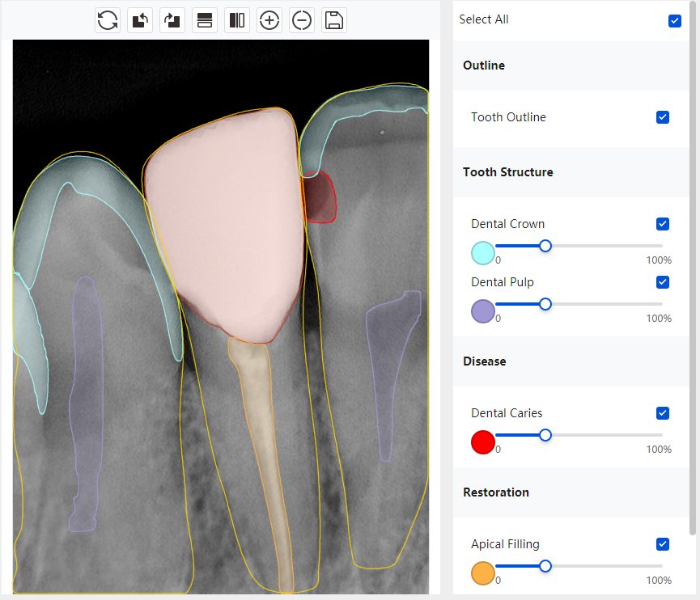Disable the Dental Crown checkbox
The height and width of the screenshot is (600, 700).
(663, 224)
